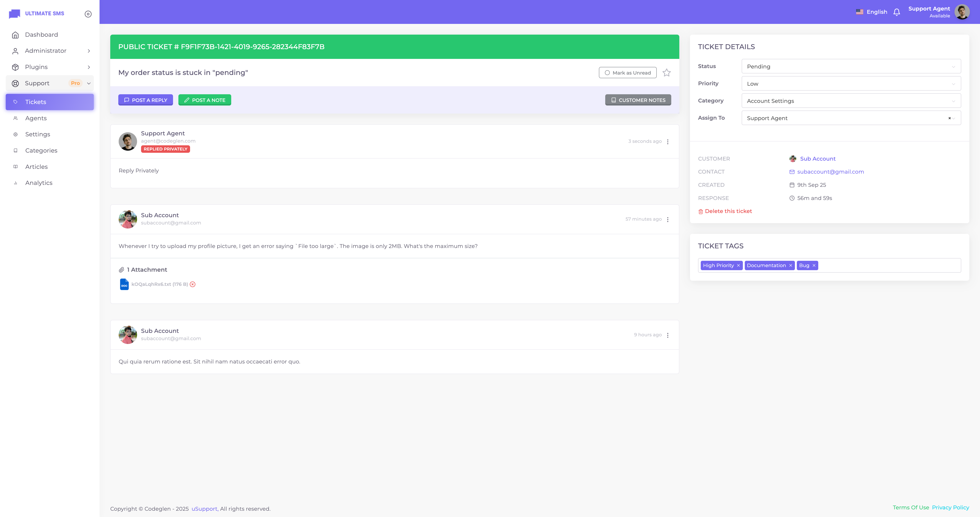
Task: Go to Agents in sidebar
Action: (x=36, y=118)
